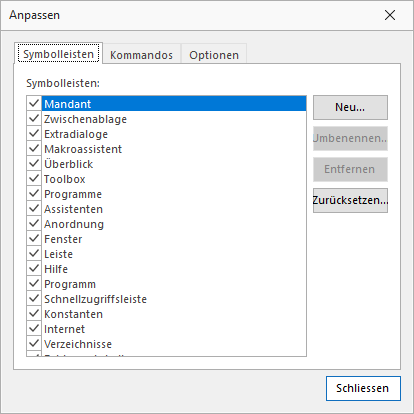Switch to the Kommandos tab

pyautogui.click(x=141, y=55)
